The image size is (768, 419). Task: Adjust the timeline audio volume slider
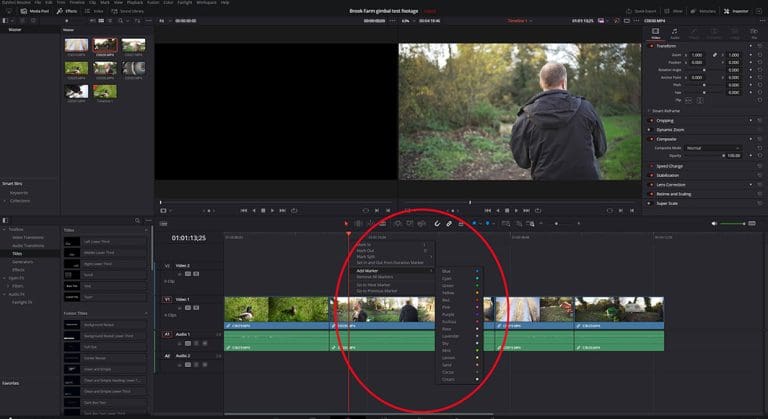click(x=733, y=223)
